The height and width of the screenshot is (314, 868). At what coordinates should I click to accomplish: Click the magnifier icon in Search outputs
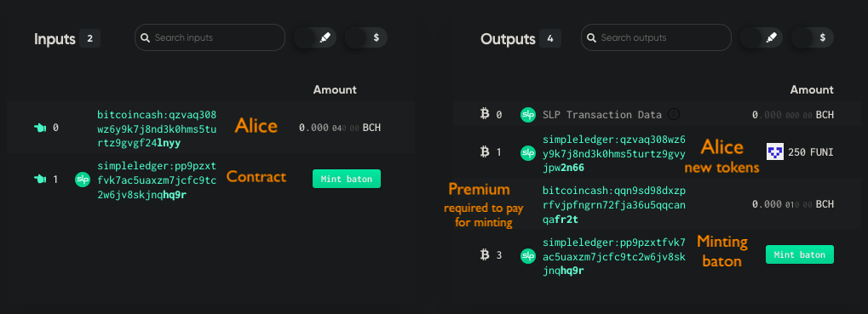pyautogui.click(x=591, y=37)
